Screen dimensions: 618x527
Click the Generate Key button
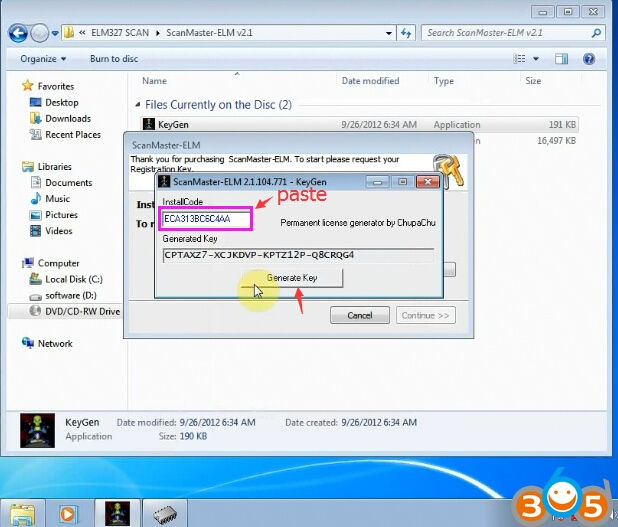pyautogui.click(x=292, y=278)
